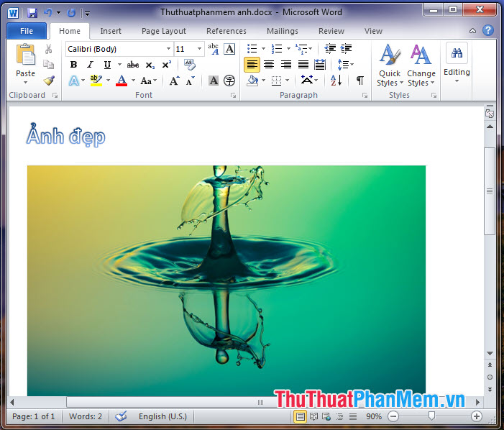504x430 pixels.
Task: Center align the paragraph
Action: (x=269, y=65)
